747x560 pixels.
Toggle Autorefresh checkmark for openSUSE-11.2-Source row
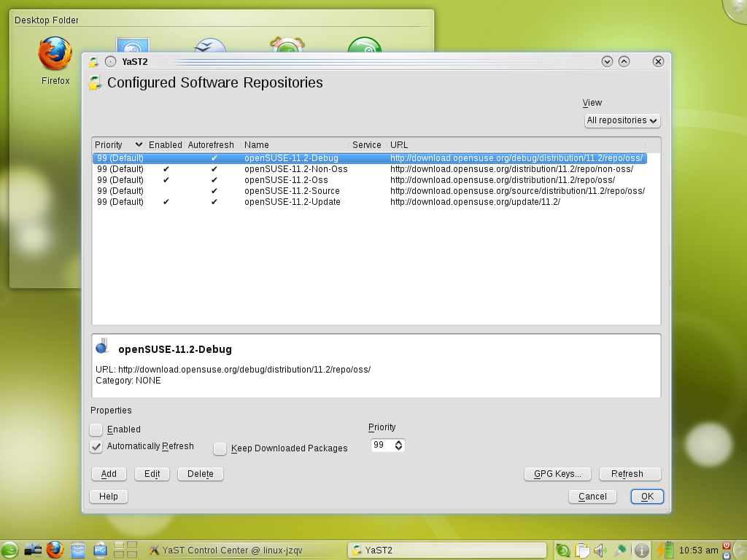coord(214,191)
